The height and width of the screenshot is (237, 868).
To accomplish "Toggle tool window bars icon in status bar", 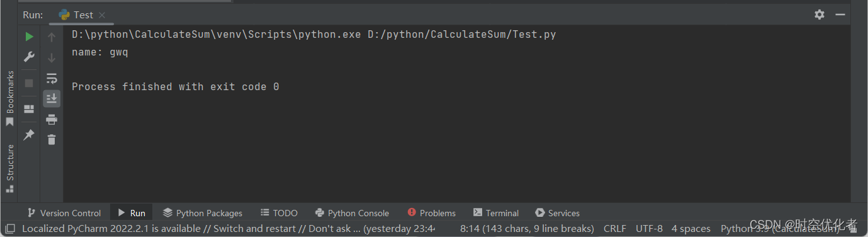I will coord(10,229).
